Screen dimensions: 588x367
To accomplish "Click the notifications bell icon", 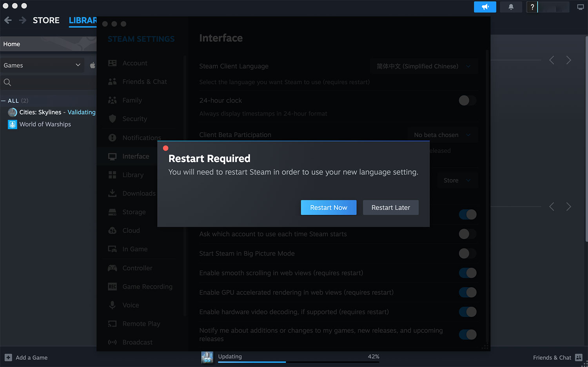I will pos(511,7).
